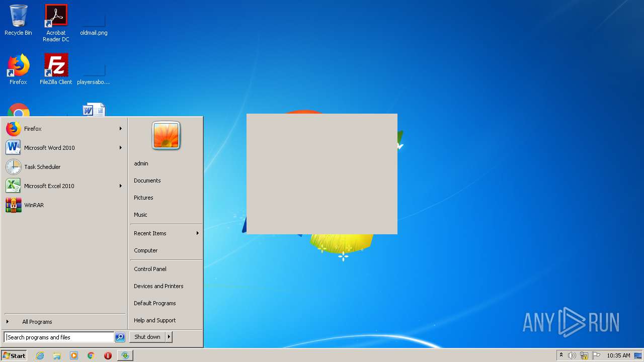Select the Recycle Bin desktop icon
Image resolution: width=644 pixels, height=362 pixels.
18,20
